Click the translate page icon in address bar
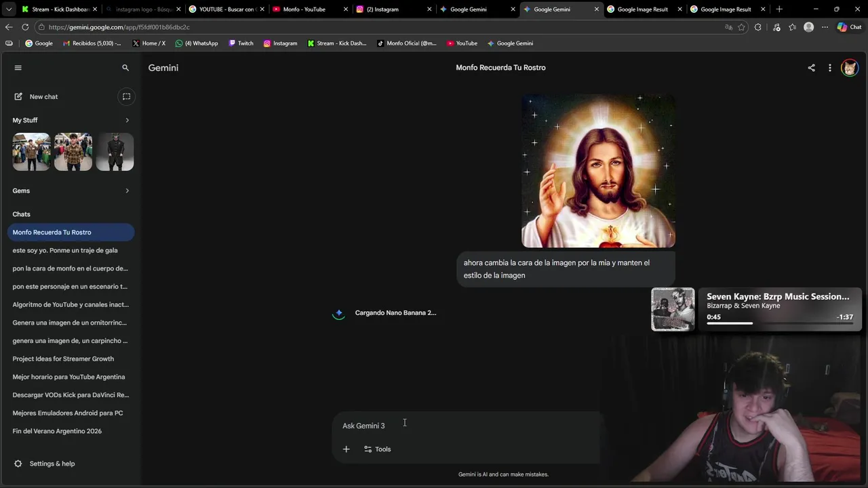The height and width of the screenshot is (488, 868). coord(728,27)
